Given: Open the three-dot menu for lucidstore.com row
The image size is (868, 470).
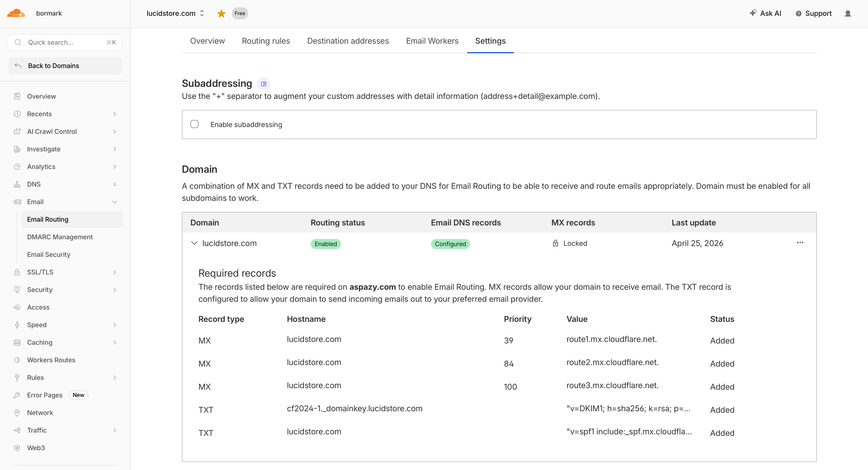Looking at the screenshot, I should tap(800, 243).
